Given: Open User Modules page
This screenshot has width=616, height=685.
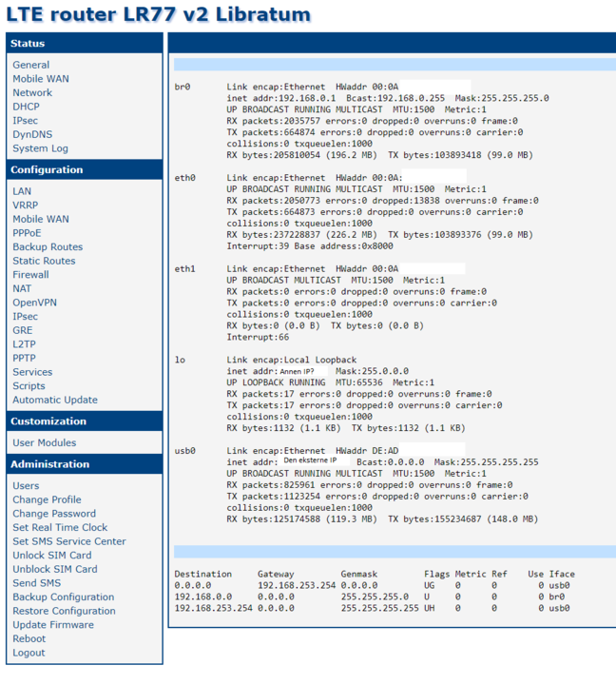Looking at the screenshot, I should tap(44, 443).
